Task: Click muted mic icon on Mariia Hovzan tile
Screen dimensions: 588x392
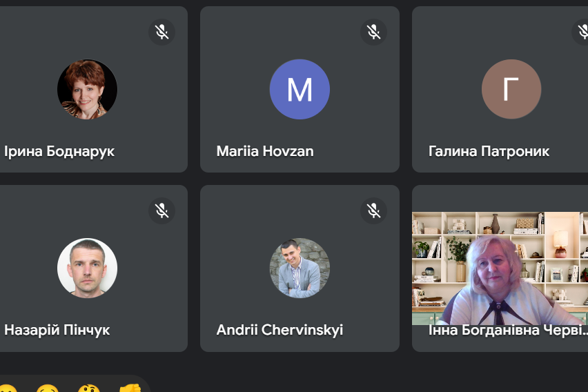Action: point(373,32)
